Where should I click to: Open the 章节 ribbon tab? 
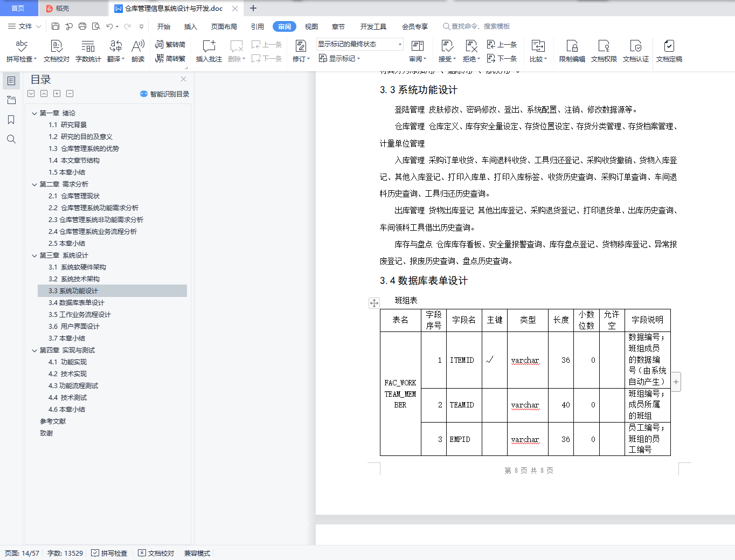pyautogui.click(x=338, y=26)
